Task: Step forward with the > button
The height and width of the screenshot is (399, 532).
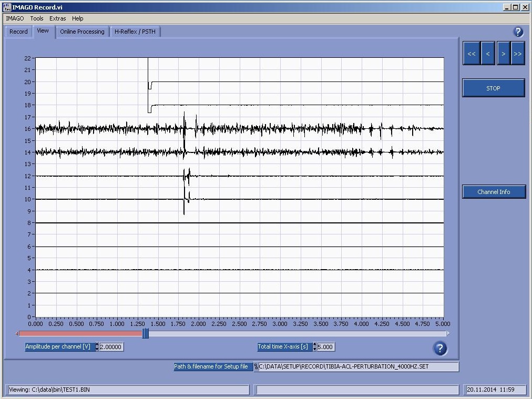Action: tap(504, 53)
